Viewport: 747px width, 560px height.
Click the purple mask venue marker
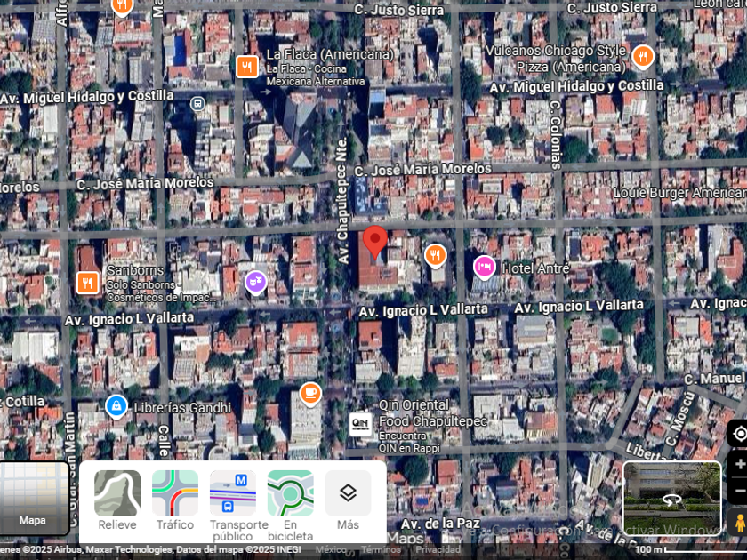pos(256,283)
